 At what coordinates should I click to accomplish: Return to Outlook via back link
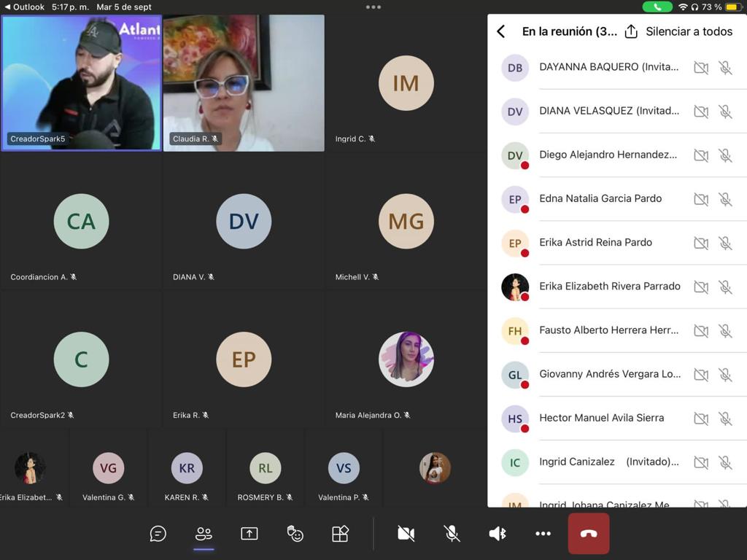(24, 7)
